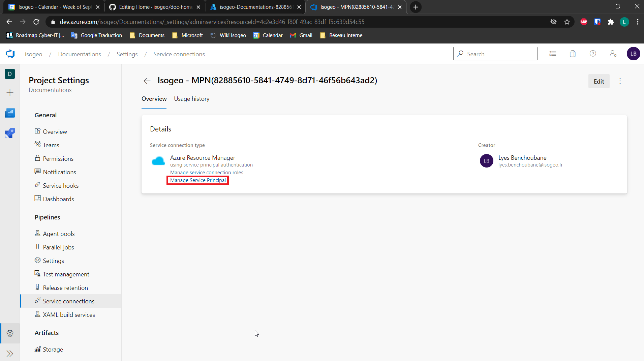The width and height of the screenshot is (644, 361).
Task: Open the user settings icon in header
Action: click(x=613, y=54)
